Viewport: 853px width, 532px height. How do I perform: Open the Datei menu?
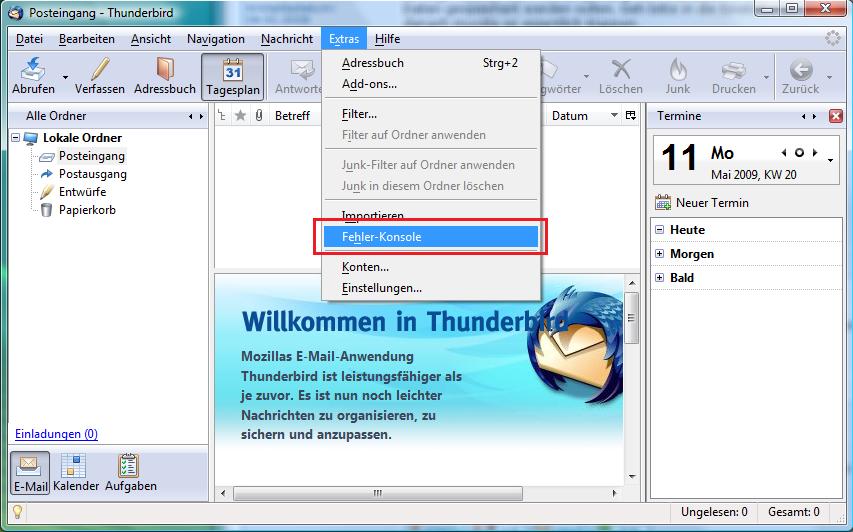pos(29,39)
